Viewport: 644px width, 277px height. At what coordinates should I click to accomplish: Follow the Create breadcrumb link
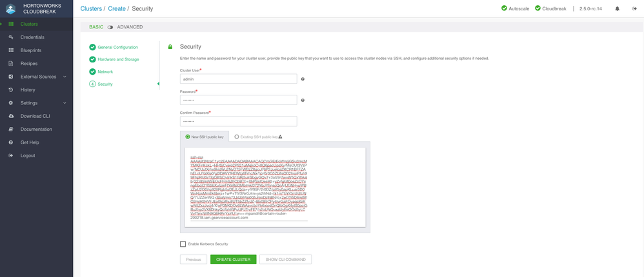(117, 8)
